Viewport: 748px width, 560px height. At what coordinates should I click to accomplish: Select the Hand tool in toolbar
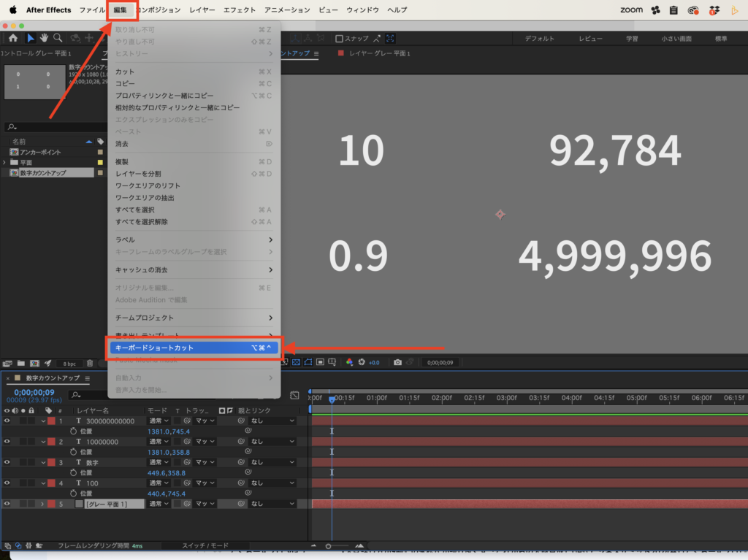tap(44, 38)
